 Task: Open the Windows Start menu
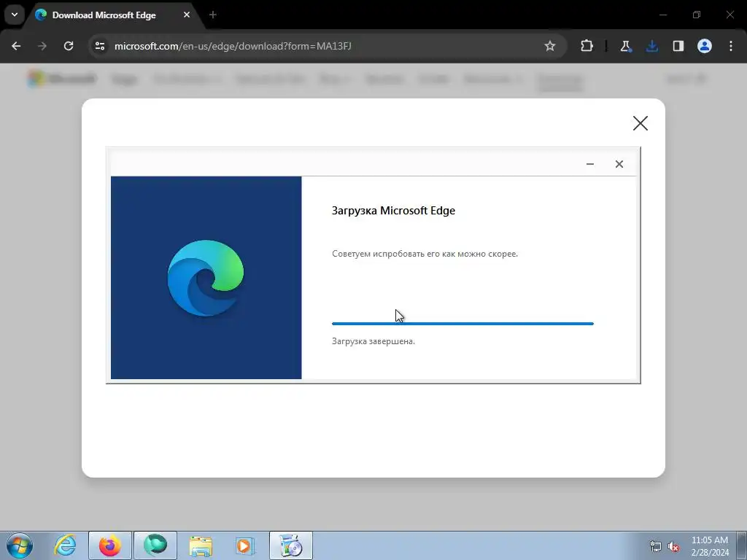[19, 545]
